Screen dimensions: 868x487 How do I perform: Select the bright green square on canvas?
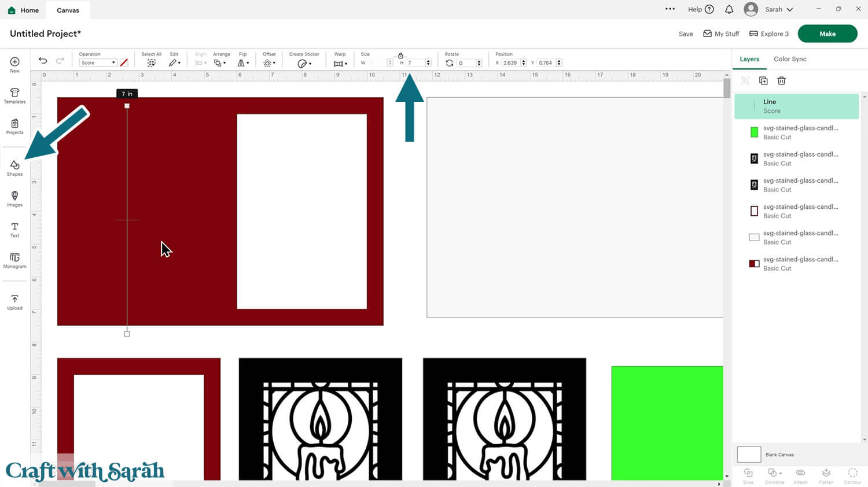coord(667,423)
